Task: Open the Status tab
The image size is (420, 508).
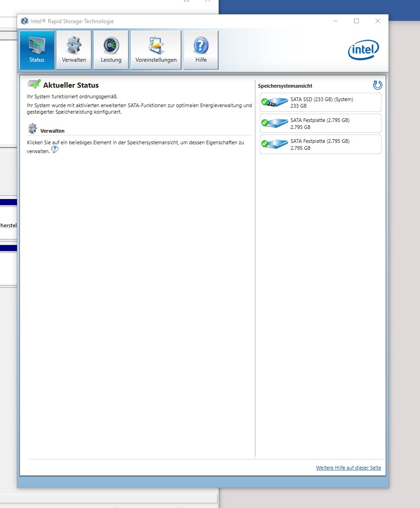Action: pyautogui.click(x=37, y=50)
